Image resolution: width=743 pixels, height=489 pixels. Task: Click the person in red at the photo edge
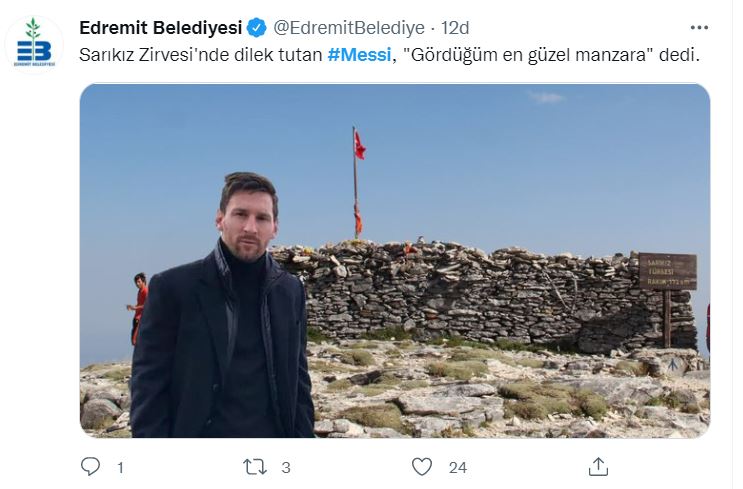tap(138, 308)
